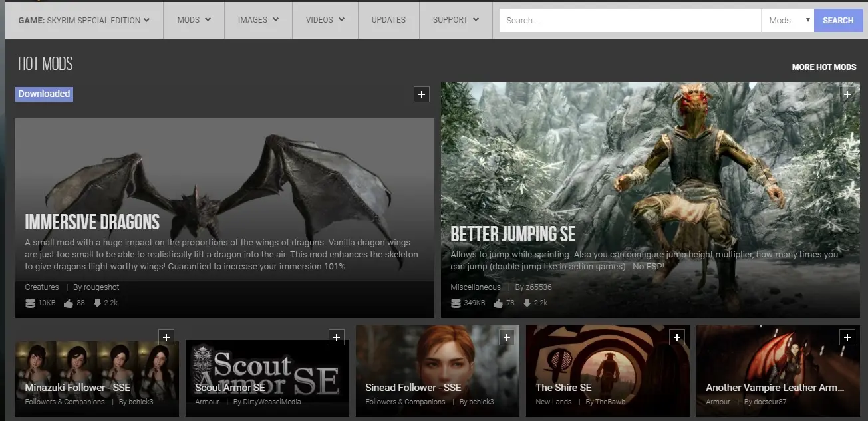Image resolution: width=868 pixels, height=421 pixels.
Task: Click the plus icon on Another Vampire Leather card
Action: (x=847, y=337)
